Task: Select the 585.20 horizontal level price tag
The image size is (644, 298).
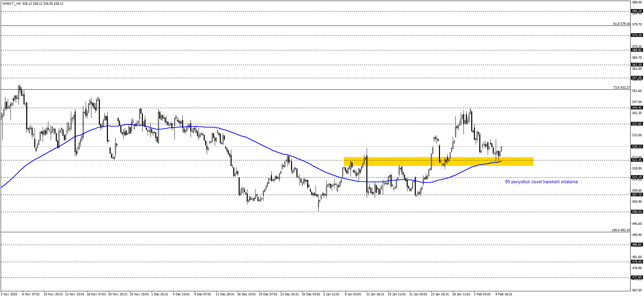Action: [637, 11]
